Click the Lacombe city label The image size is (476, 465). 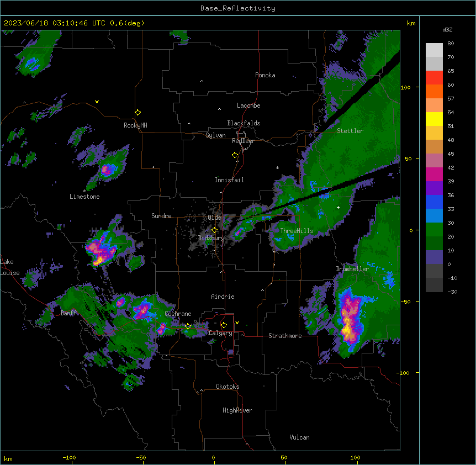248,105
